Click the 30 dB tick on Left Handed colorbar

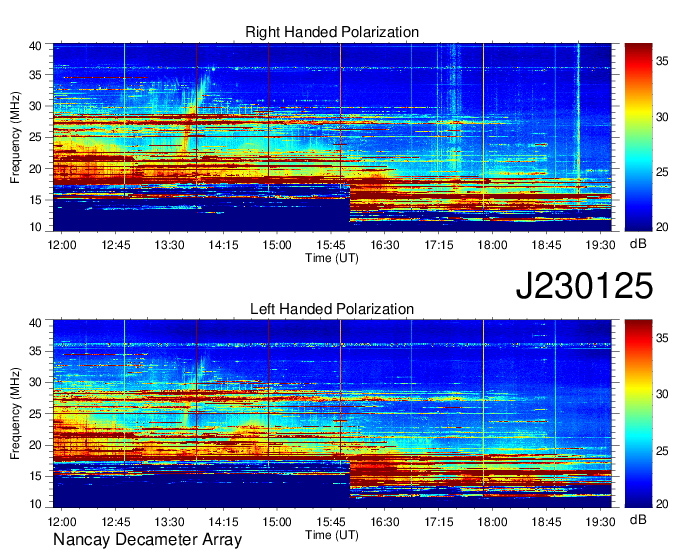point(662,393)
